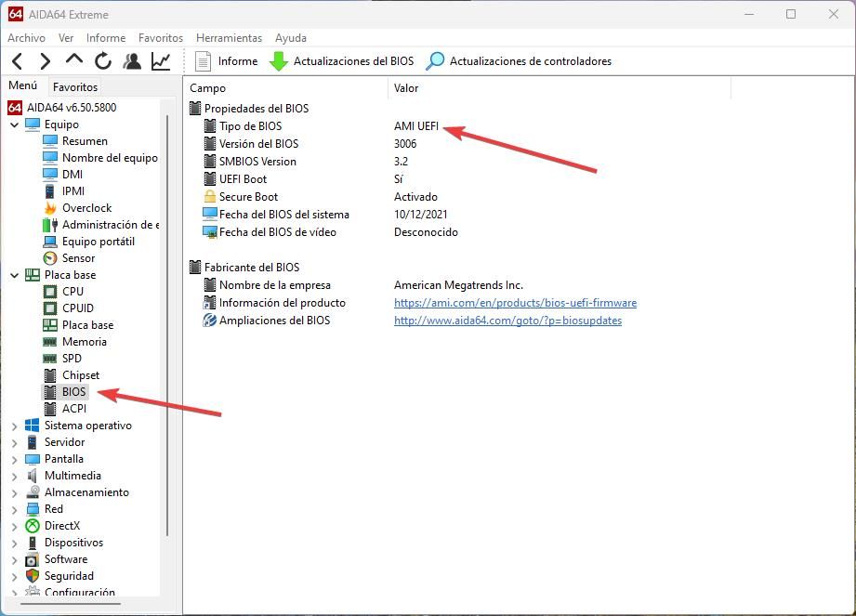Expand the Red node

point(15,509)
